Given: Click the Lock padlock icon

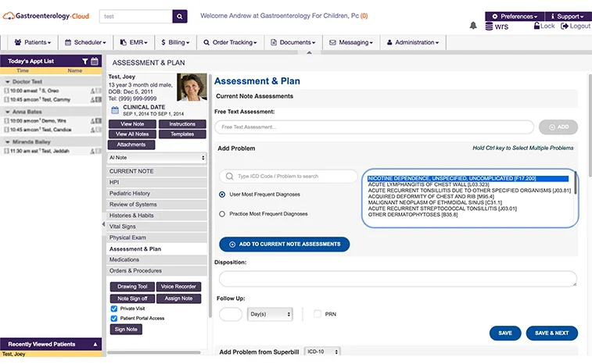Looking at the screenshot, I should [536, 26].
